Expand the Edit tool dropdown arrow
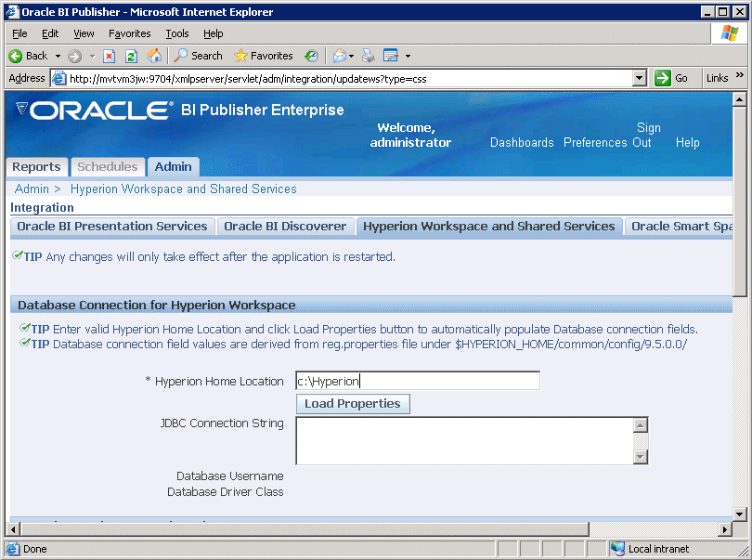The height and width of the screenshot is (560, 752). click(x=408, y=56)
